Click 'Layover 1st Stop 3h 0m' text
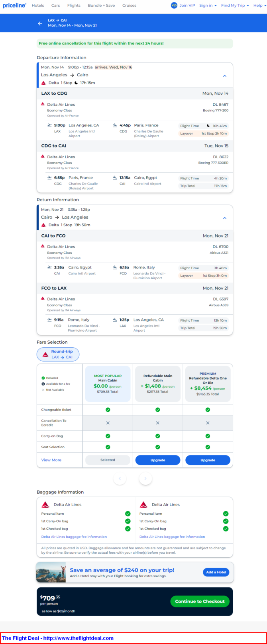Image resolution: width=267 pixels, height=644 pixels. click(204, 276)
